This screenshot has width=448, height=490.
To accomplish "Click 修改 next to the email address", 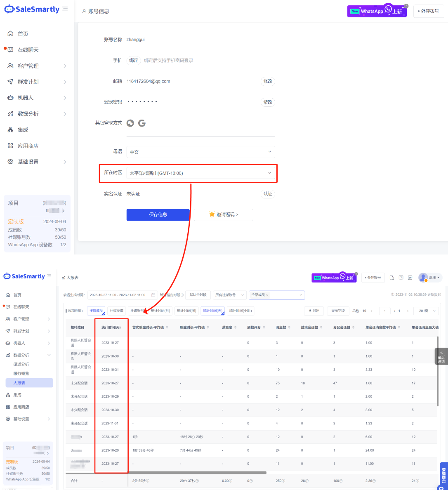I will click(268, 81).
